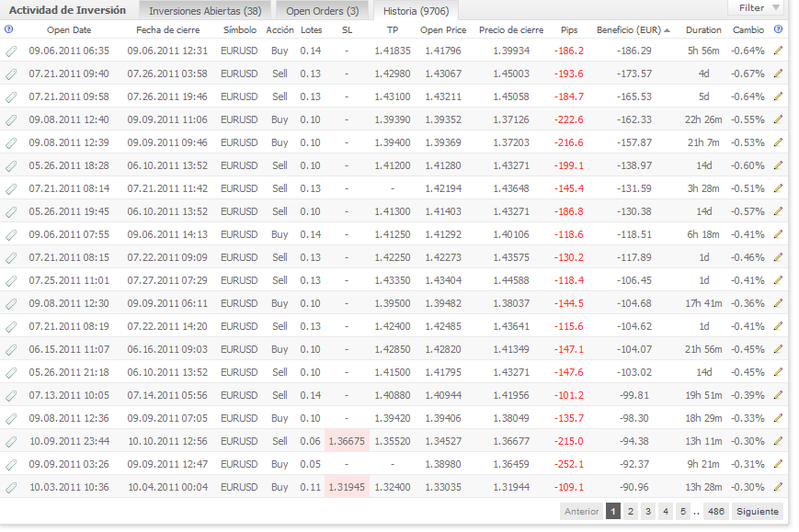The height and width of the screenshot is (532, 799).
Task: Click pencil icon for the -94.38 trade row
Action: pos(778,441)
